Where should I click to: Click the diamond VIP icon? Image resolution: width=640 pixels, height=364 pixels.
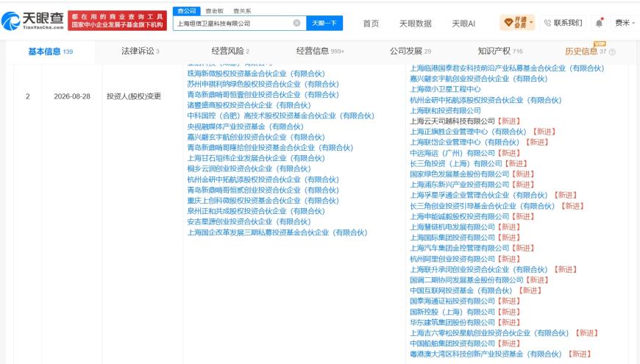(x=508, y=23)
